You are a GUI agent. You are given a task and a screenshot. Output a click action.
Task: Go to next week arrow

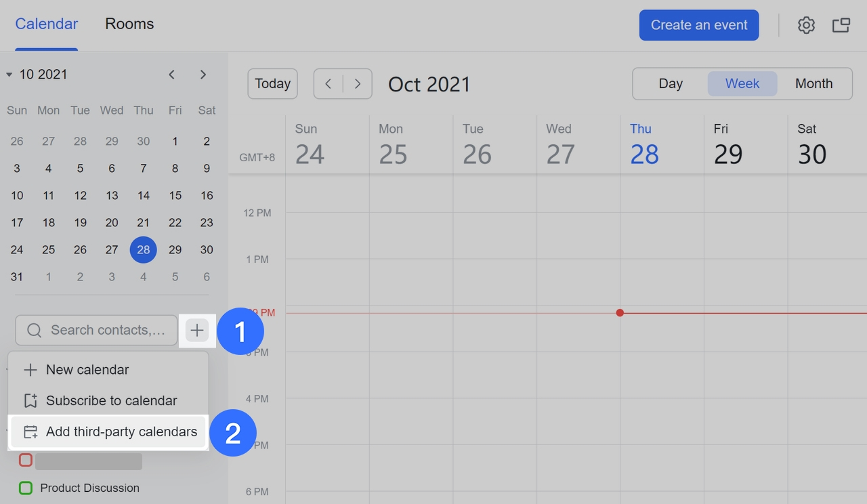tap(358, 84)
